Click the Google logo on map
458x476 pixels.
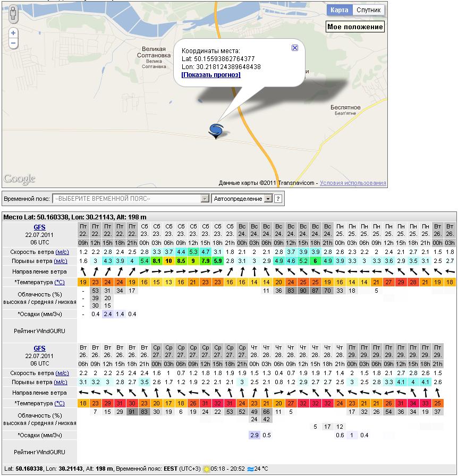19,179
